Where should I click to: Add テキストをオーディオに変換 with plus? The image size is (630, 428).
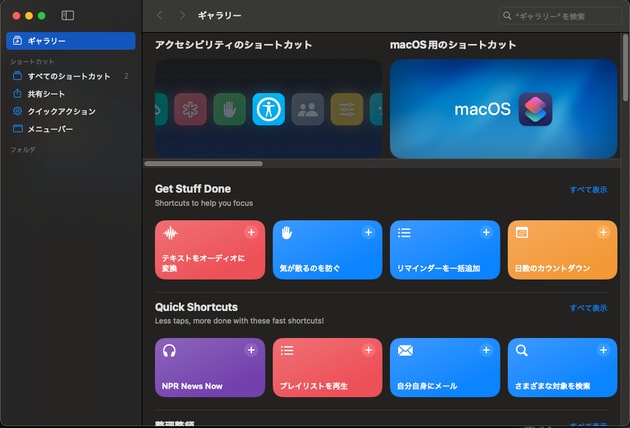point(251,232)
